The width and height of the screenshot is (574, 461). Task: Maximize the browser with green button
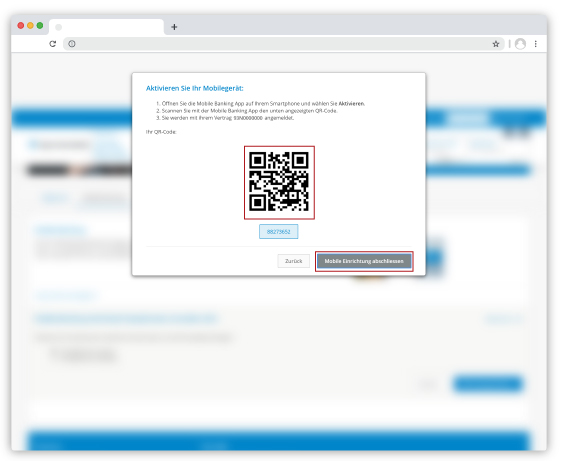[x=40, y=25]
